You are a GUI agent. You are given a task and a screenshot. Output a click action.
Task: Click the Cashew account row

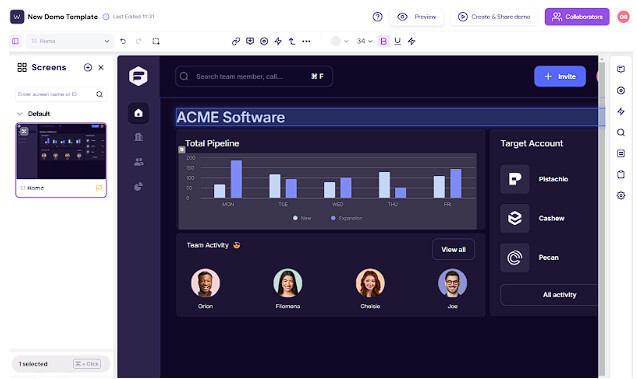[549, 219]
